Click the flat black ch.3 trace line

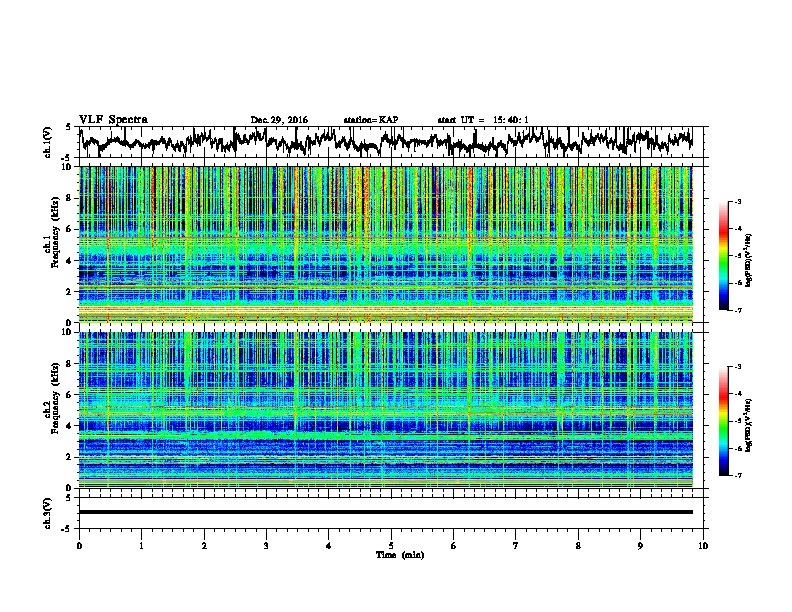point(385,512)
